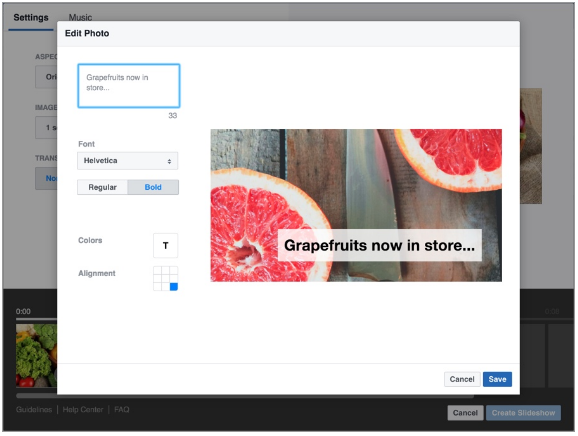Open the Guidelines link
578x436 pixels.
[x=34, y=409]
